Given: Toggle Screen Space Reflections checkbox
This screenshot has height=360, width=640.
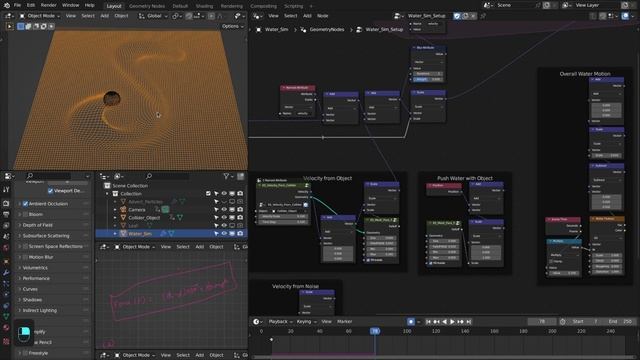Looking at the screenshot, I should 25,246.
